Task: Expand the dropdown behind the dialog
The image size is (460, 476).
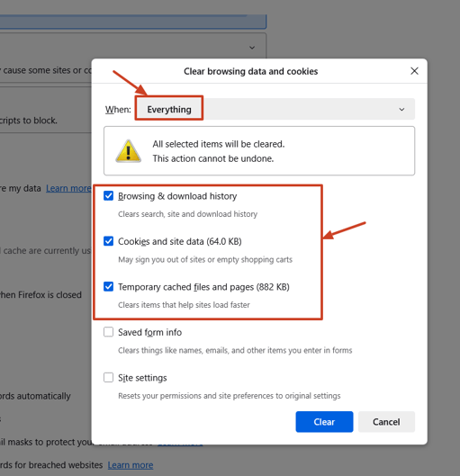Action: pos(252,48)
